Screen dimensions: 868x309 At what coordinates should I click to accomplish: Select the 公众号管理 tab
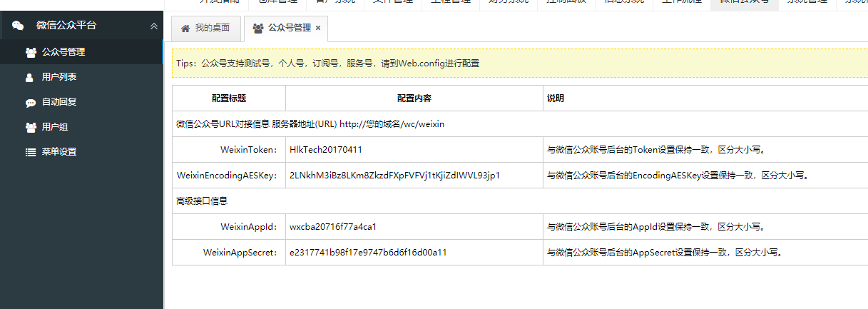point(286,28)
